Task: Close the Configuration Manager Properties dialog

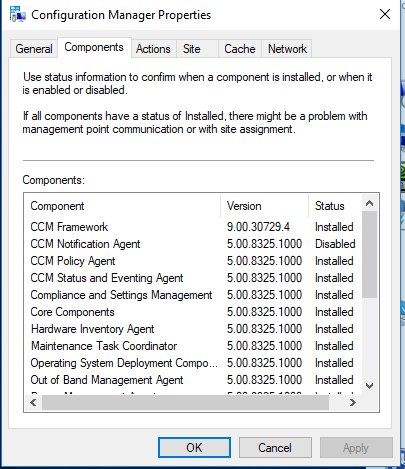Action: 385,14
